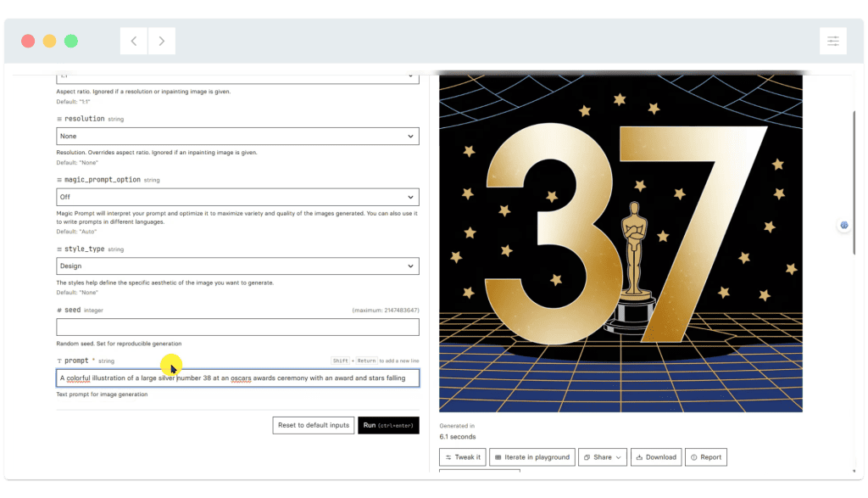Close the window with the red button

coord(28,41)
